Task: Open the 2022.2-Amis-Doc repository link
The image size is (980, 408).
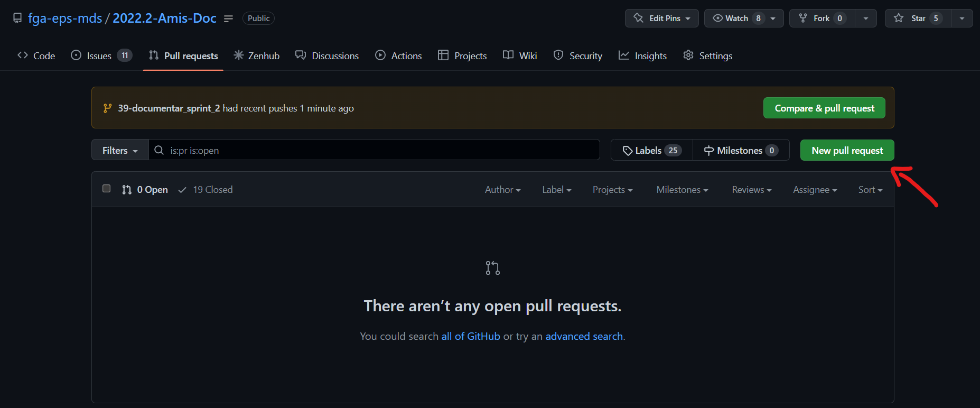Action: click(x=164, y=18)
